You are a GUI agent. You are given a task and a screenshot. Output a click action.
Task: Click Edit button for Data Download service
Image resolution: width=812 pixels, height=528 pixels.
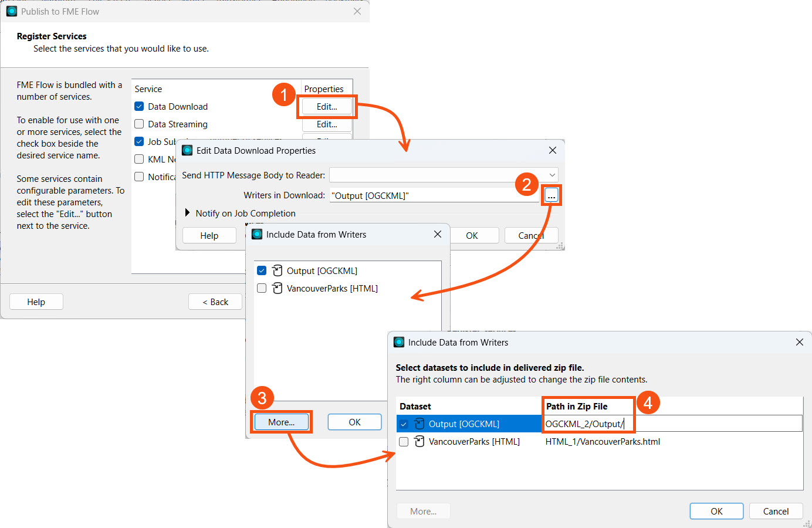(327, 107)
